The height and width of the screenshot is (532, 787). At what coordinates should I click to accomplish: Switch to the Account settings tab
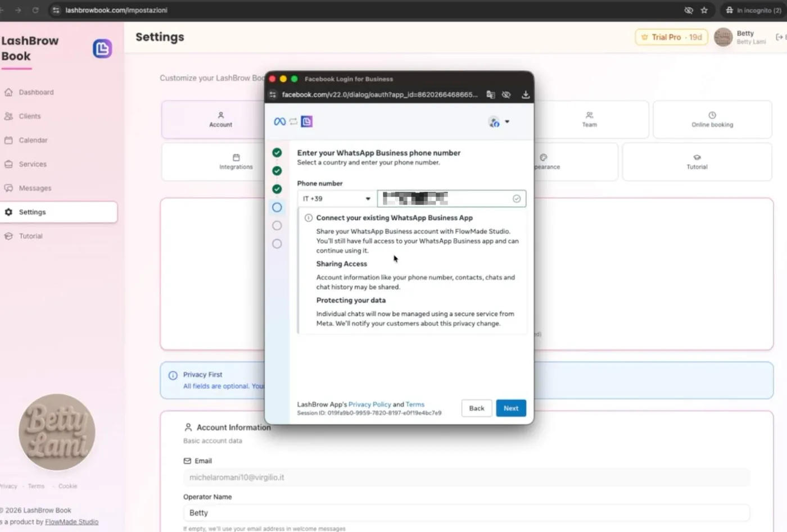220,120
